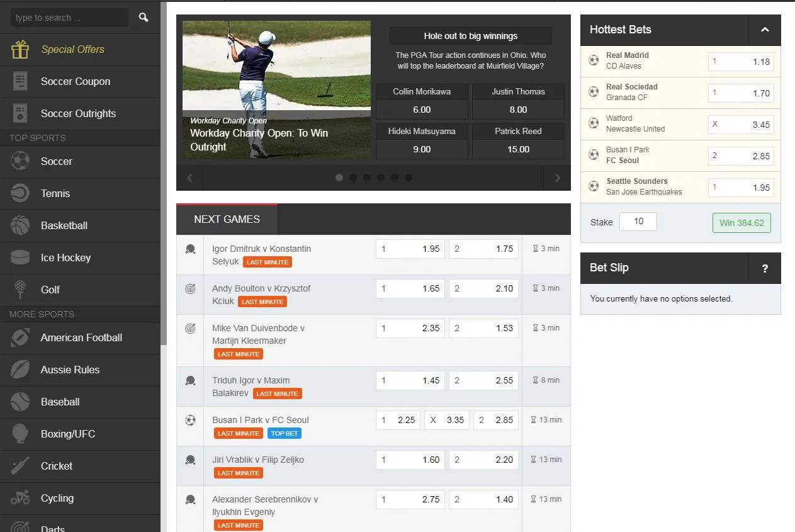Select third carousel dot indicator
This screenshot has width=795, height=532.
[367, 178]
